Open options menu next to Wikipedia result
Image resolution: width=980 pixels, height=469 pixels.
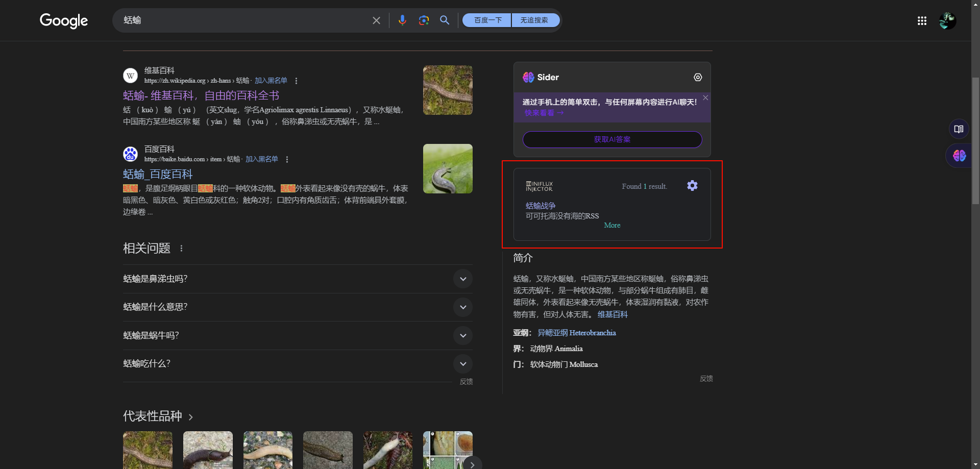tap(296, 81)
